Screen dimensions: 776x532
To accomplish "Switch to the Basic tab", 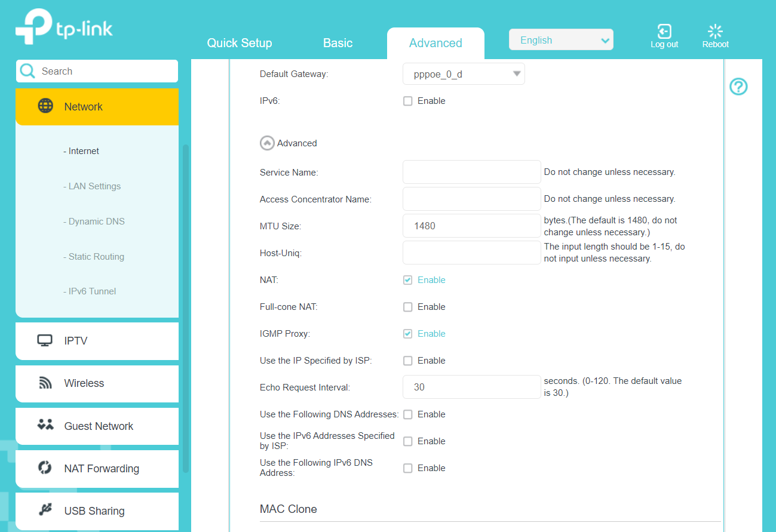I will click(x=338, y=42).
